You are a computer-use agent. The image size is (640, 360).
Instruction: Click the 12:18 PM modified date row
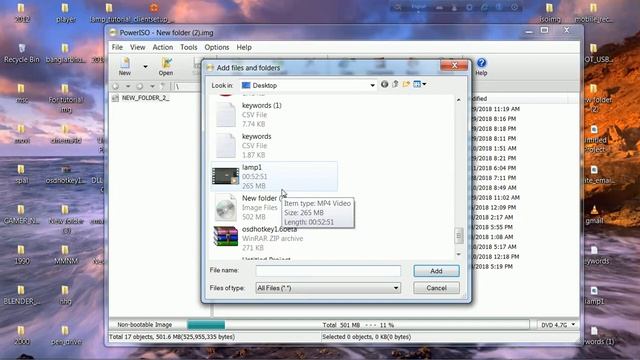click(x=496, y=257)
